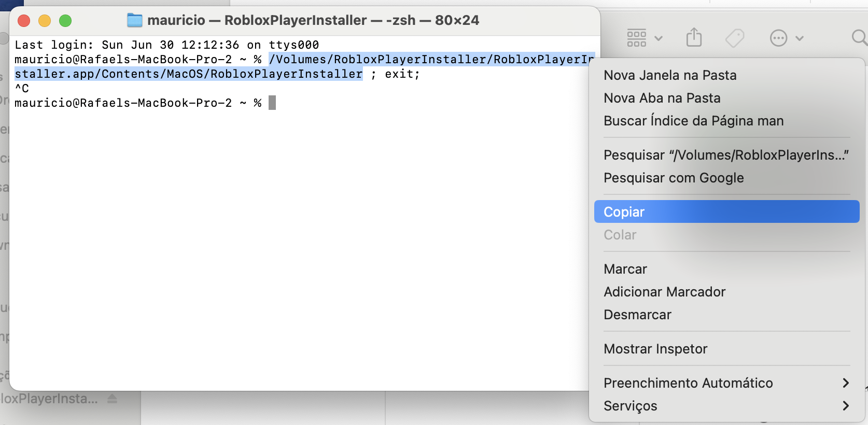The image size is (868, 425).
Task: Click the Finder share icon
Action: [694, 38]
